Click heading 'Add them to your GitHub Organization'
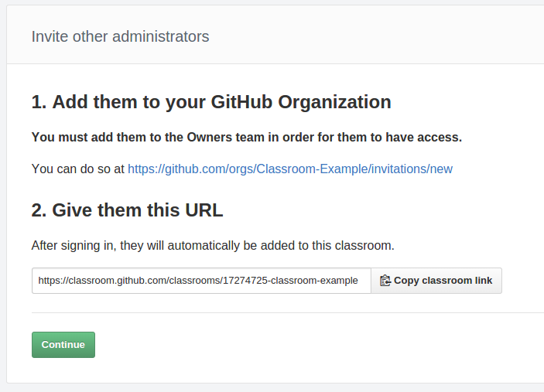This screenshot has width=544, height=392. [x=211, y=102]
